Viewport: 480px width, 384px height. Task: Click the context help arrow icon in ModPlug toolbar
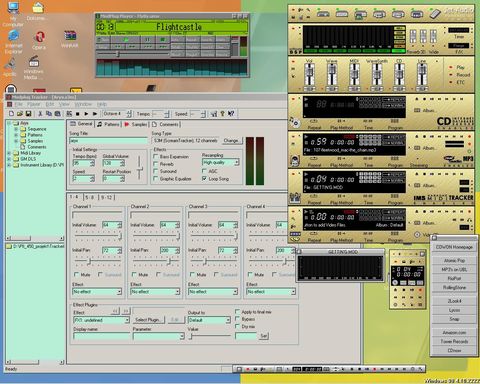pos(231,114)
